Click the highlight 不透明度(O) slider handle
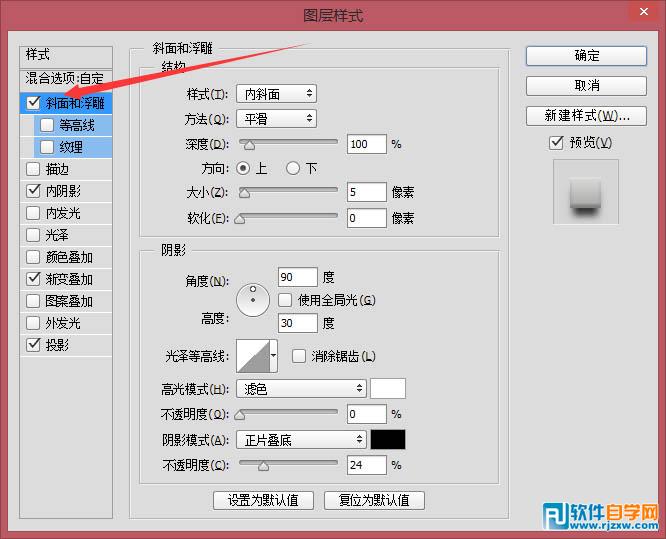This screenshot has width=666, height=539. pyautogui.click(x=240, y=415)
